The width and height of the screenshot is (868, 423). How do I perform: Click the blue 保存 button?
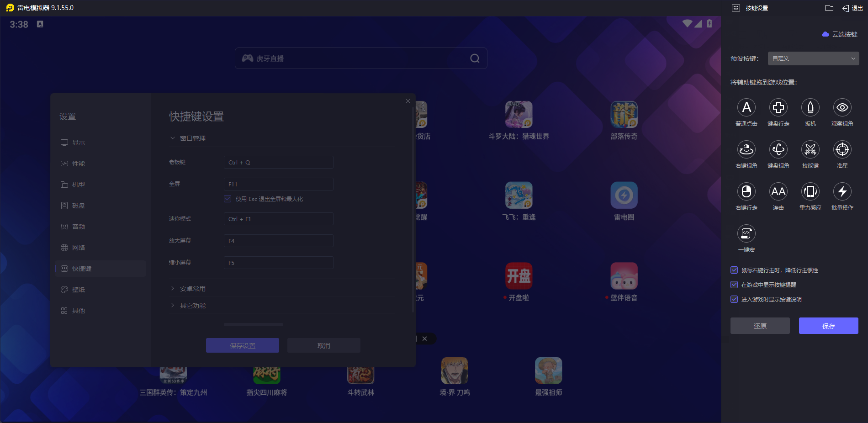829,326
